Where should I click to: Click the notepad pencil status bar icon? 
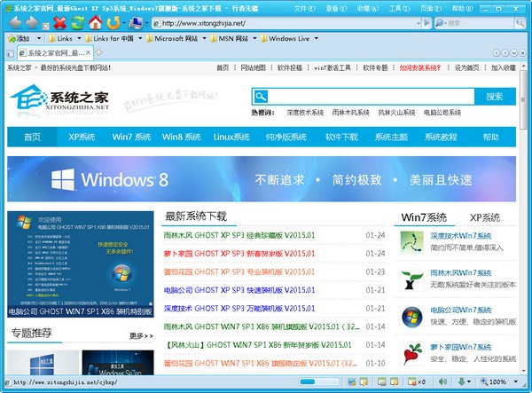pos(364,381)
